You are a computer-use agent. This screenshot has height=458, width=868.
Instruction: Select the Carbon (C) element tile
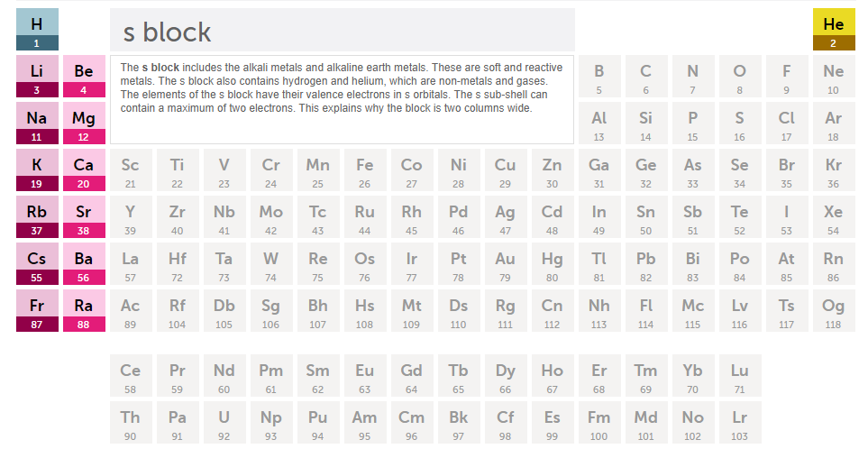[x=646, y=77]
